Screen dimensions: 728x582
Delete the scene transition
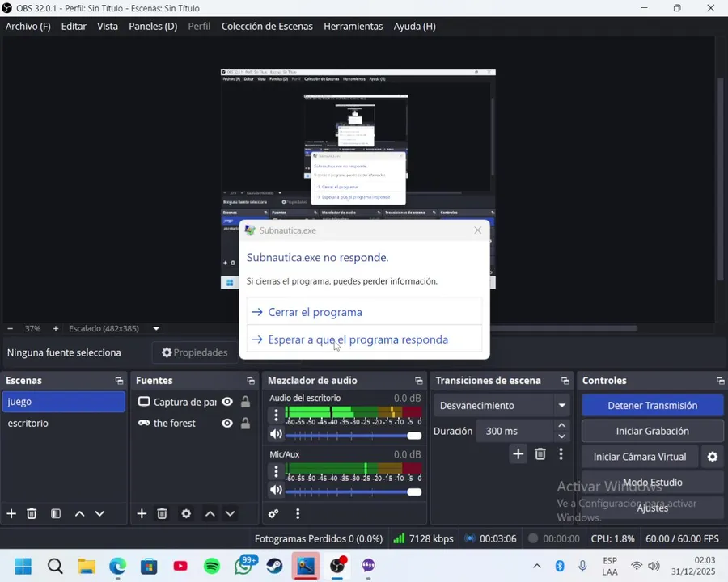click(540, 454)
